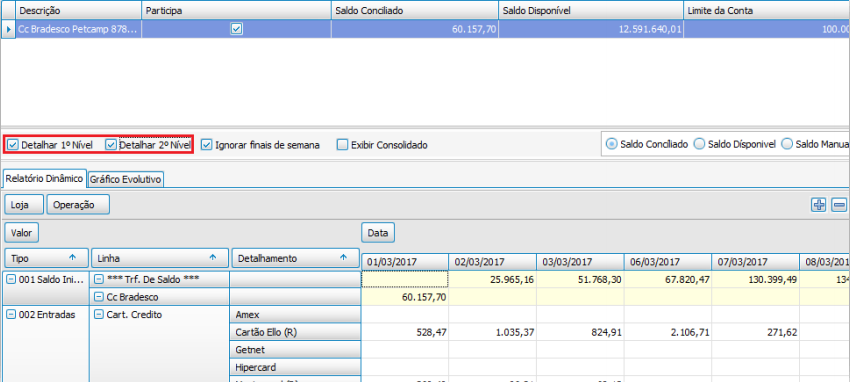Click the 25.965,16 value cell
850x382 pixels.
click(x=492, y=280)
